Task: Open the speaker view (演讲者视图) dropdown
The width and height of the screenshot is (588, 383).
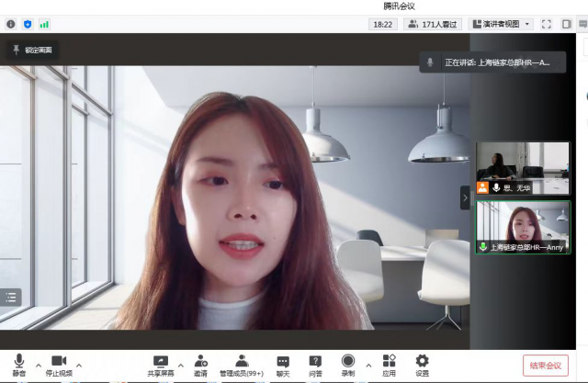Action: 502,24
